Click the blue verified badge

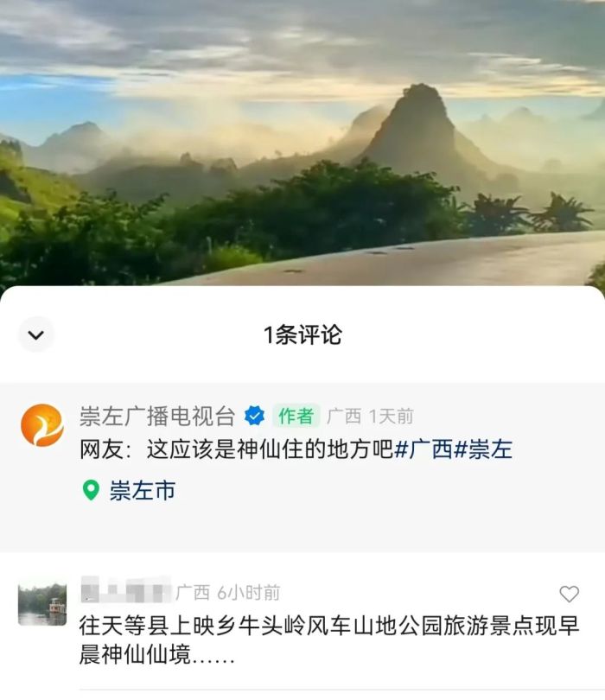[x=254, y=416]
